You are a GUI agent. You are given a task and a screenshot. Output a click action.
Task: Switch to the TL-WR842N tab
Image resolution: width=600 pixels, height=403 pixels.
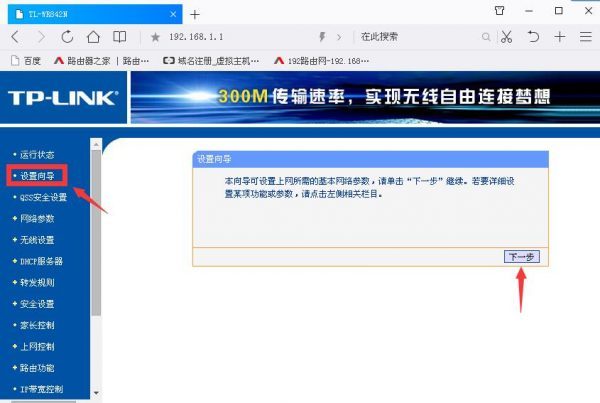pyautogui.click(x=90, y=13)
